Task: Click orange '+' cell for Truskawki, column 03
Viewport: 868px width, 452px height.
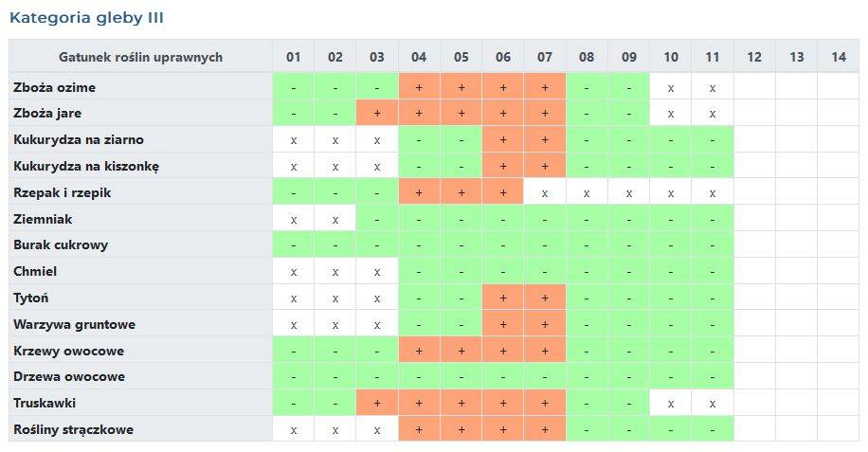Action: [x=377, y=403]
